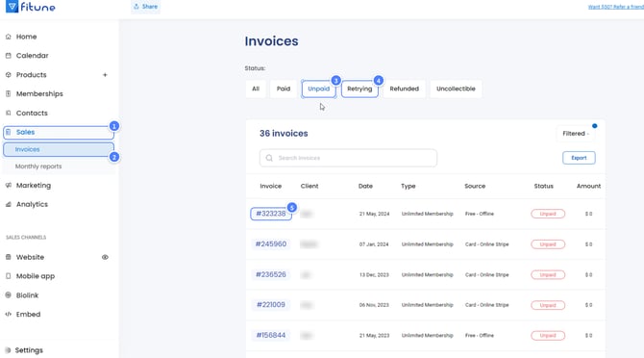
Task: Select the Uncollectible status filter
Action: [456, 89]
